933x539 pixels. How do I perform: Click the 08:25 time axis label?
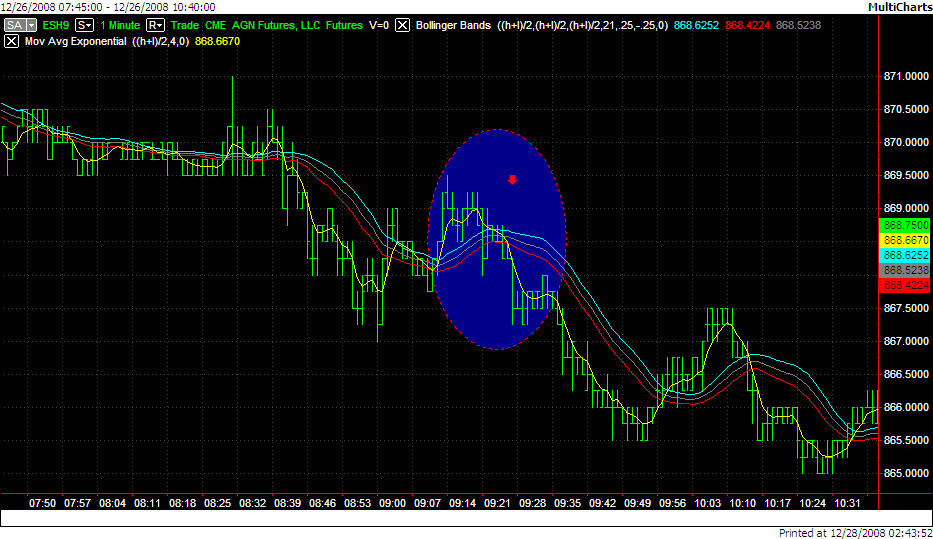point(217,503)
